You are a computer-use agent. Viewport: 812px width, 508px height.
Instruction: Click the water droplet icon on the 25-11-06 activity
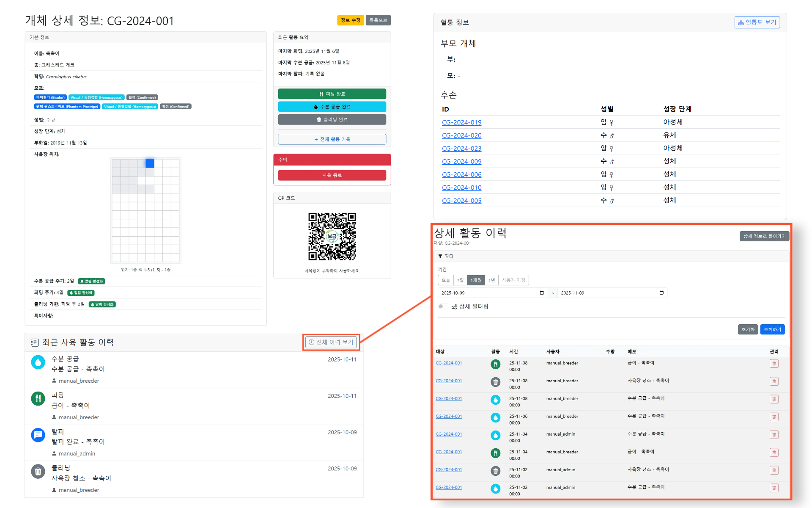coord(495,417)
